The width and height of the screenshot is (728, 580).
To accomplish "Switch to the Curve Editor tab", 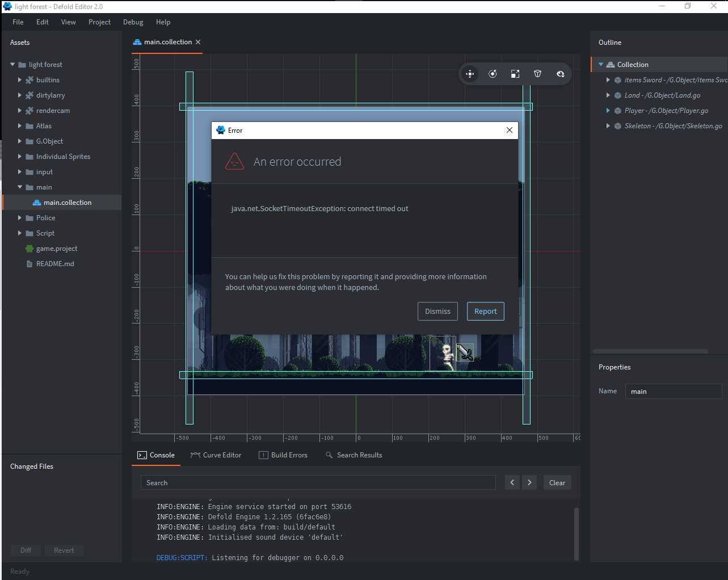I will (x=216, y=455).
